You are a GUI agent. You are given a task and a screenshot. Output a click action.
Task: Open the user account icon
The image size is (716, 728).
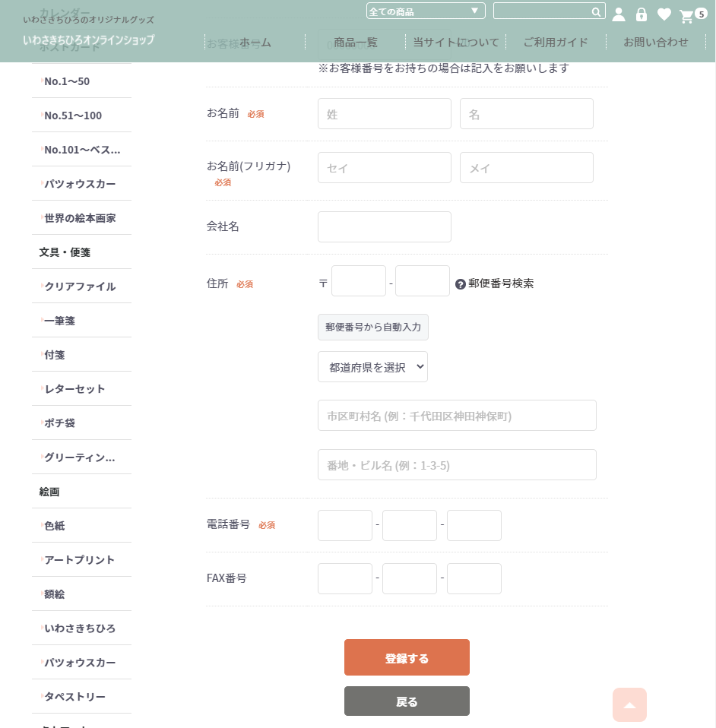pyautogui.click(x=619, y=14)
